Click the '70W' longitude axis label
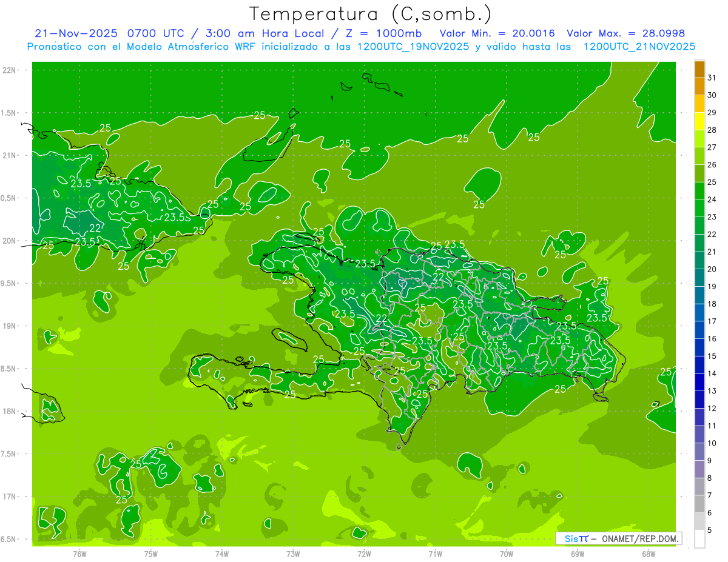This screenshot has height=562, width=728. 506,554
